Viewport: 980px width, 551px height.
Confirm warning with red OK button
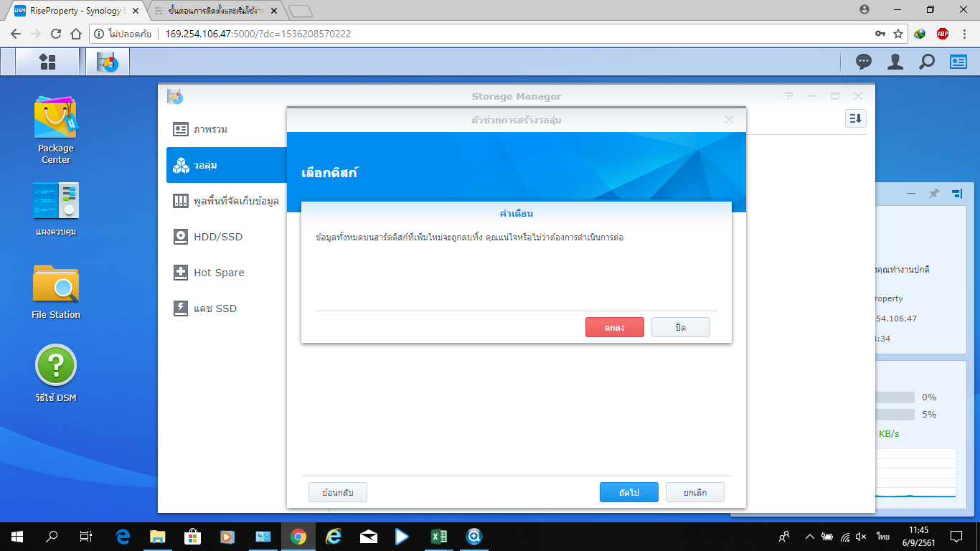click(x=614, y=327)
